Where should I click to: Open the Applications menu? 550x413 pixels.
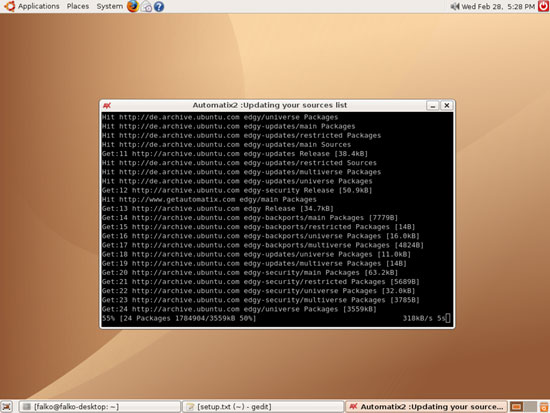(x=39, y=6)
